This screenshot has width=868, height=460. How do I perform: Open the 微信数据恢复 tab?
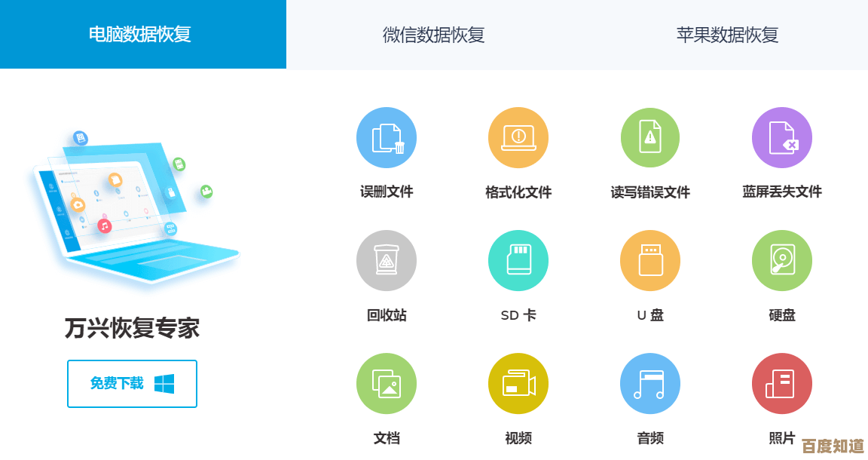[433, 35]
